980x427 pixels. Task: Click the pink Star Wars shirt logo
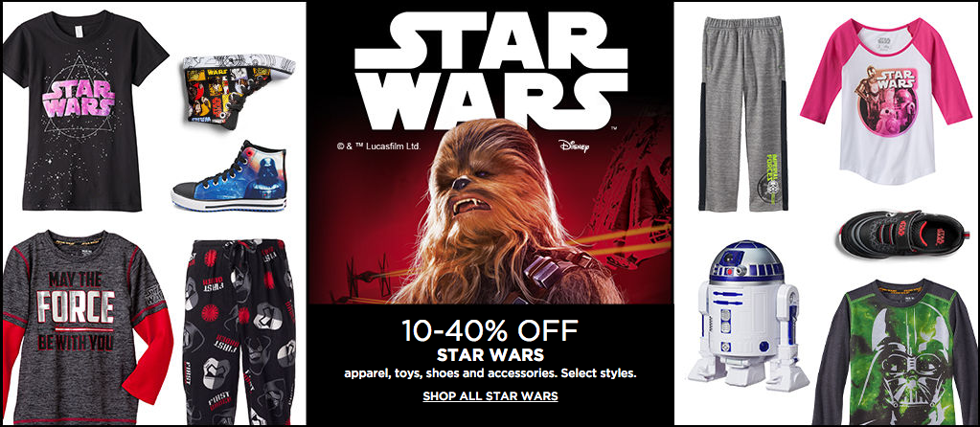[x=79, y=98]
